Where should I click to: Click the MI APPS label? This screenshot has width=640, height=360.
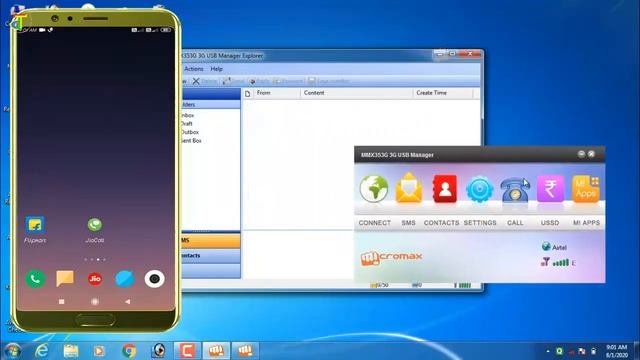coord(587,223)
